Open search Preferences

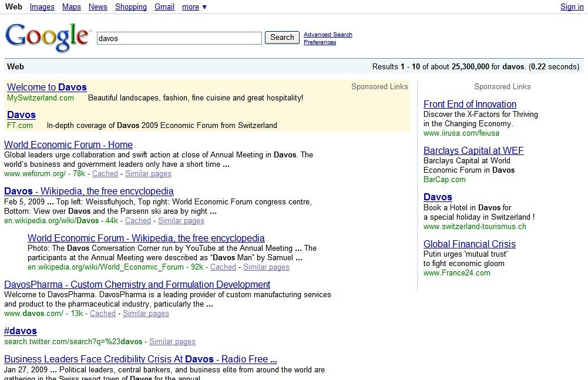click(320, 42)
